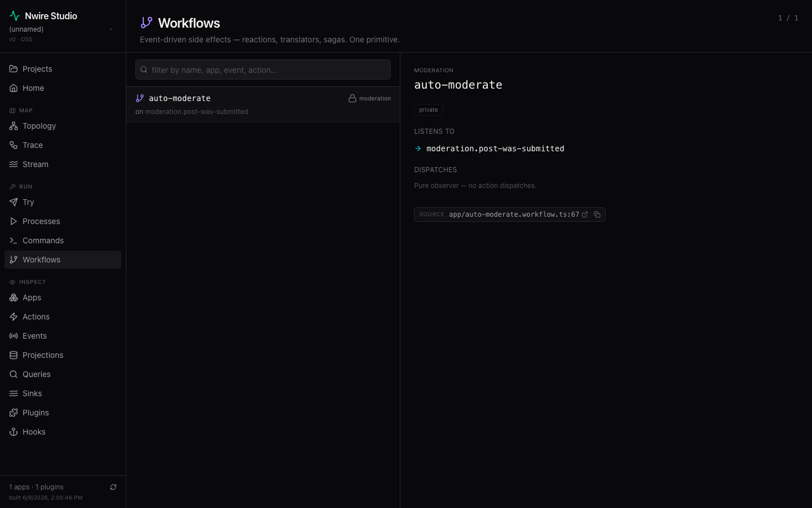Open Actions via the lightning bolt icon
812x508 pixels.
(x=14, y=317)
